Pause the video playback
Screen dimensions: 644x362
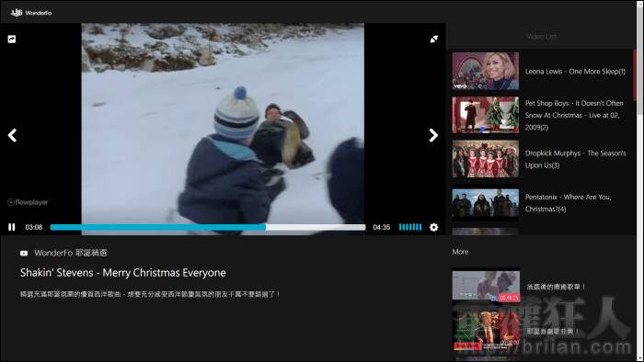click(x=11, y=227)
